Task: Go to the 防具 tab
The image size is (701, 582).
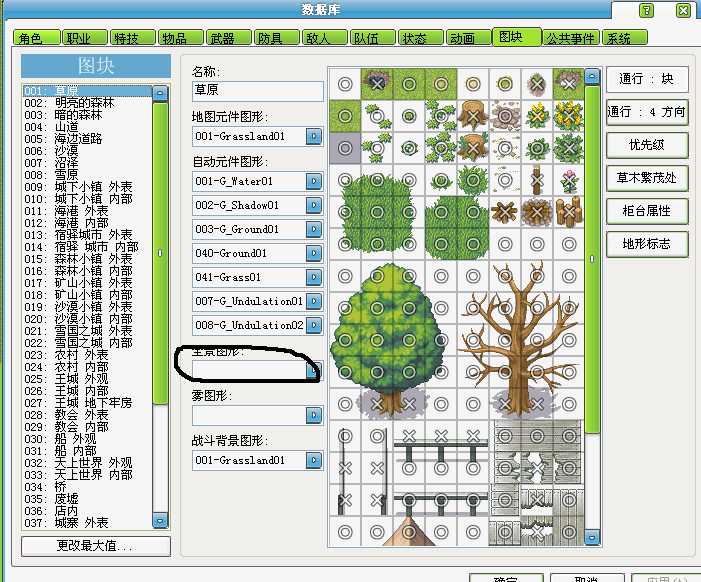Action: pyautogui.click(x=276, y=38)
